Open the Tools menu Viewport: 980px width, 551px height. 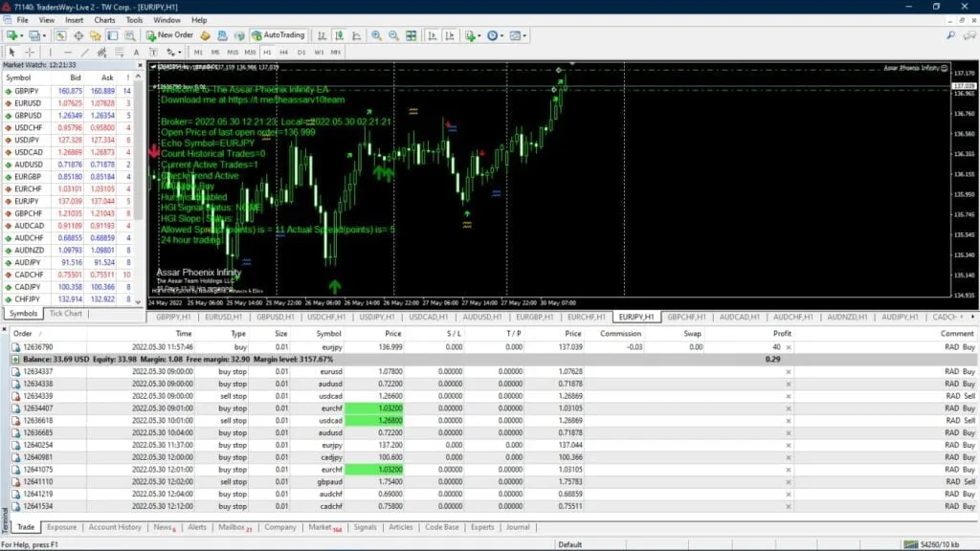coord(133,19)
